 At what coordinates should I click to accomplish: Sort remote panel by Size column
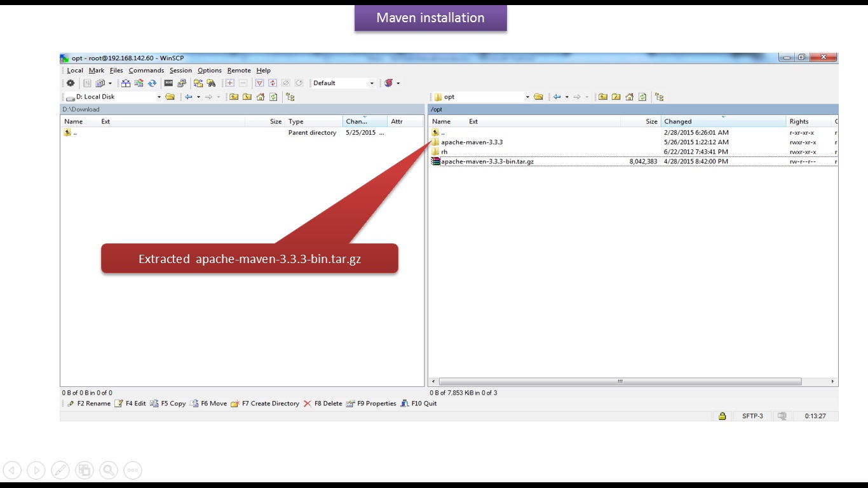coord(641,121)
